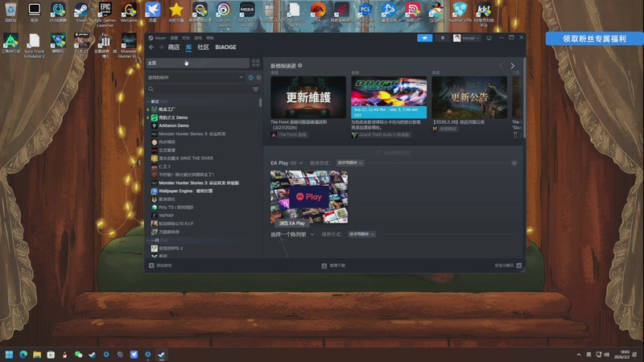Expand the games and software filter dropdown
This screenshot has width=644, height=362.
[196, 77]
